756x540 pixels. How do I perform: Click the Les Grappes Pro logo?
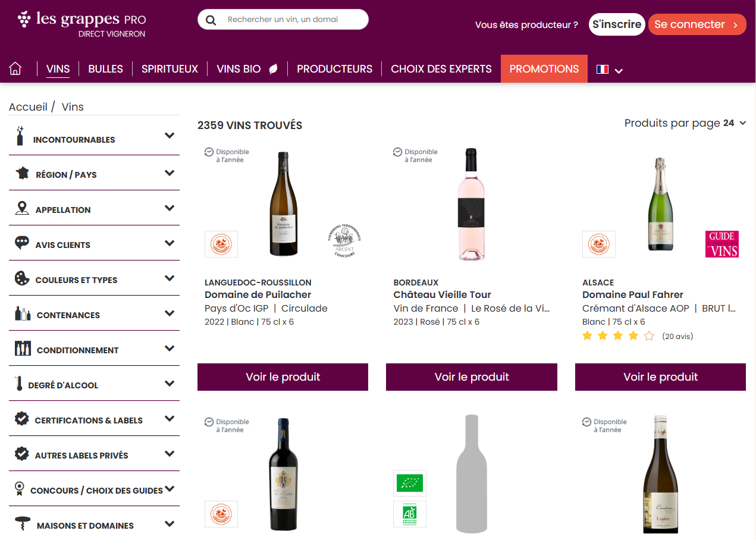click(x=81, y=24)
